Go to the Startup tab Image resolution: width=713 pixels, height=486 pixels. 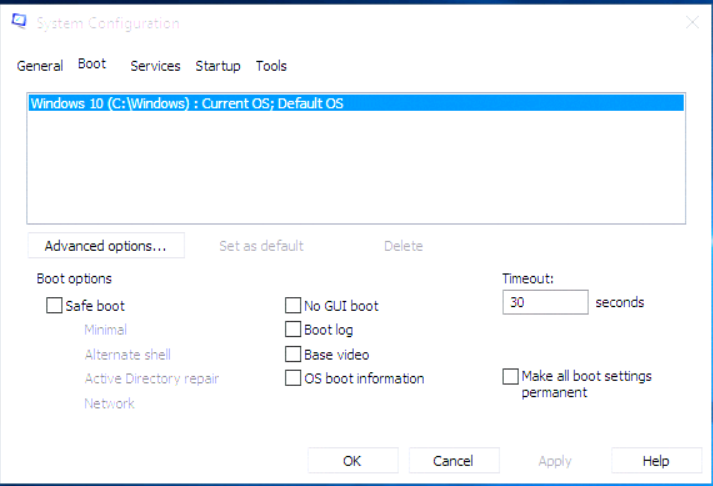coord(218,66)
